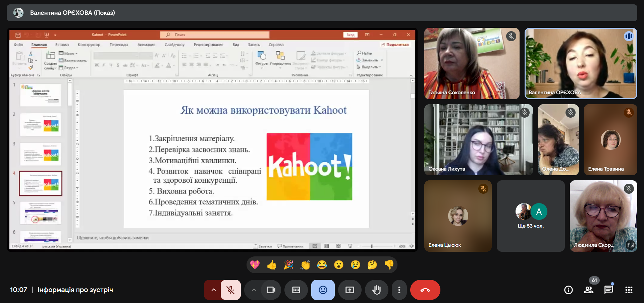The width and height of the screenshot is (644, 303).
Task: Select Оксана Лихута video tile
Action: 479,140
